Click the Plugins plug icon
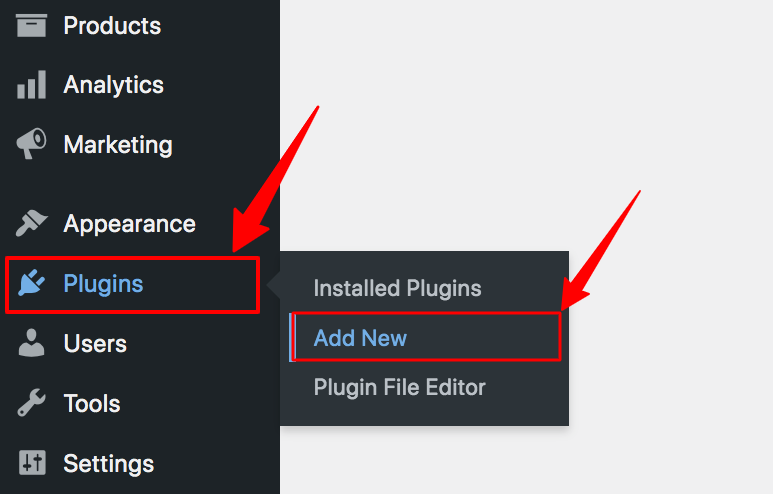This screenshot has width=773, height=494. click(x=31, y=283)
